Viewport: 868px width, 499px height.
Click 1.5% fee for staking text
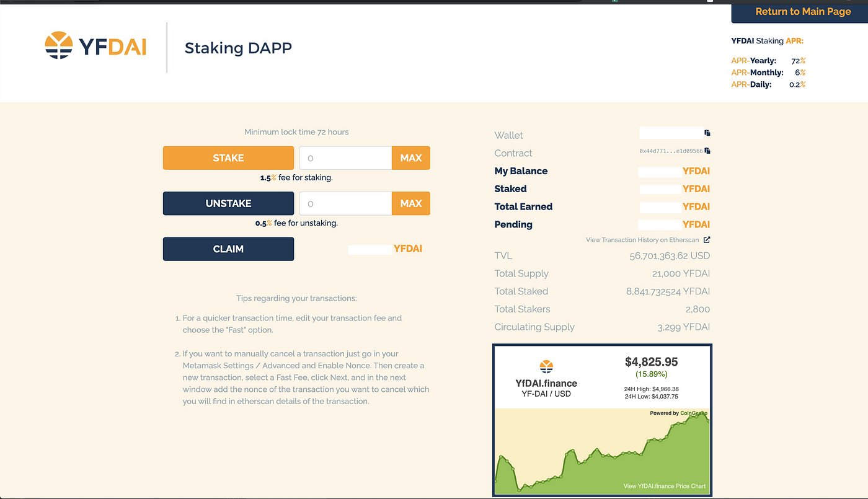click(296, 178)
